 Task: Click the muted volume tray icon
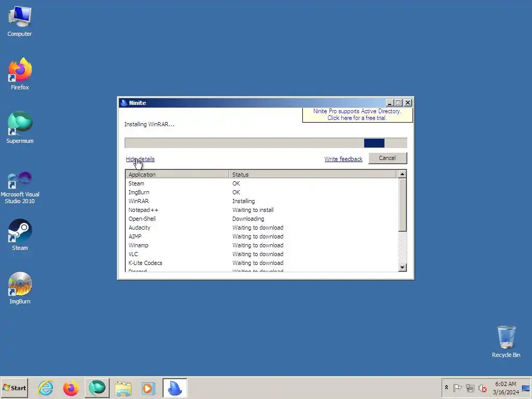pyautogui.click(x=482, y=388)
